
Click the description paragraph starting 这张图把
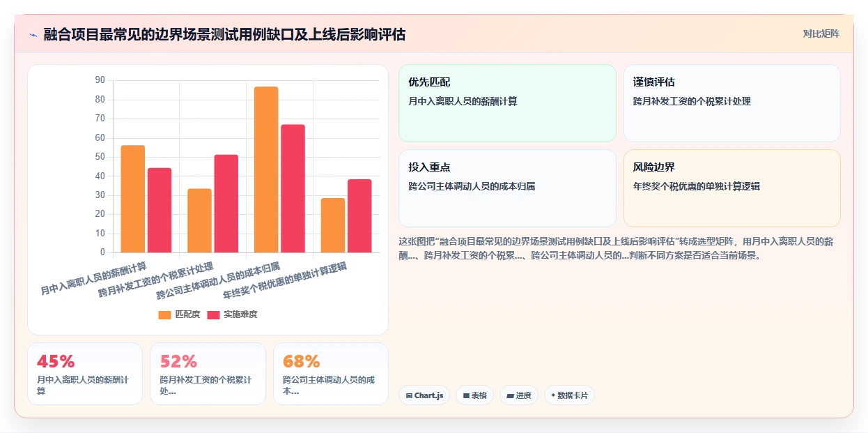tap(617, 248)
